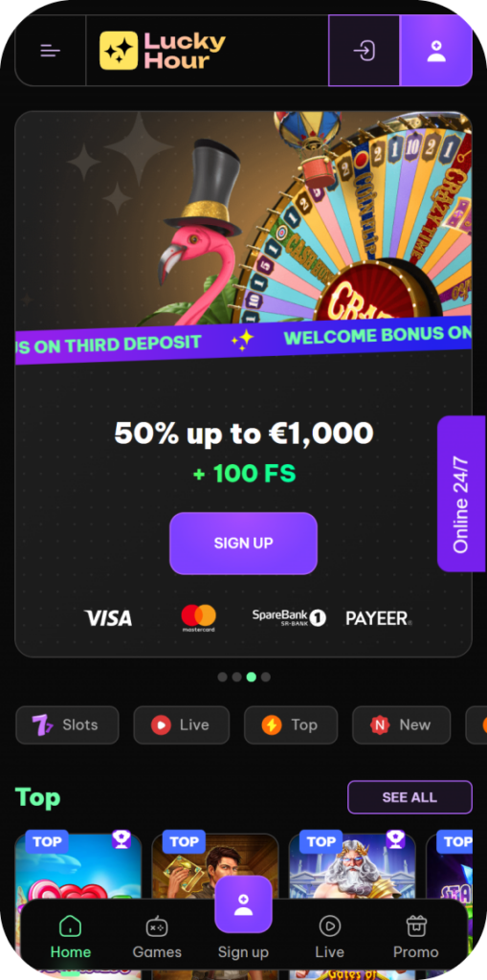Select the New category chip

click(401, 725)
